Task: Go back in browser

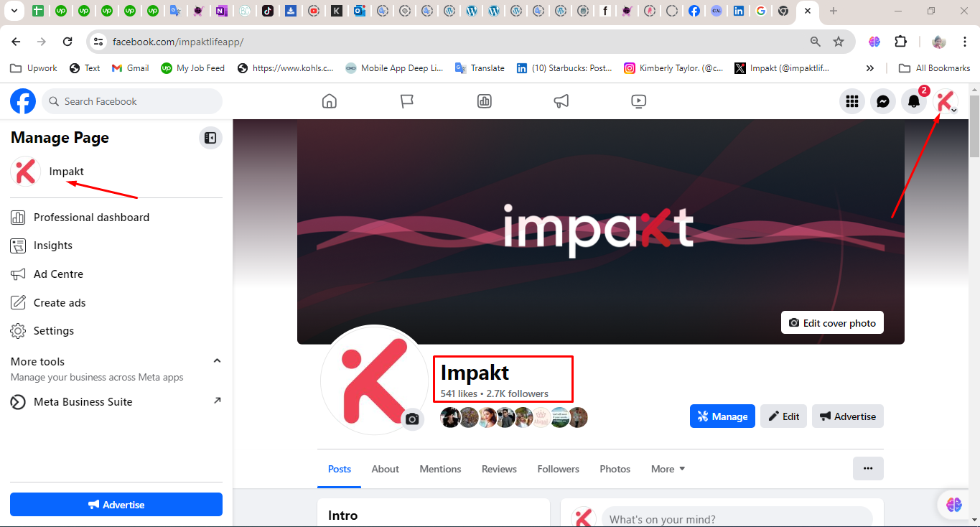Action: (x=16, y=42)
